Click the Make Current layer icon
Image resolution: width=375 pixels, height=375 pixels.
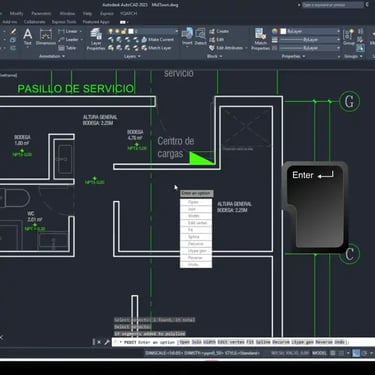[157, 40]
